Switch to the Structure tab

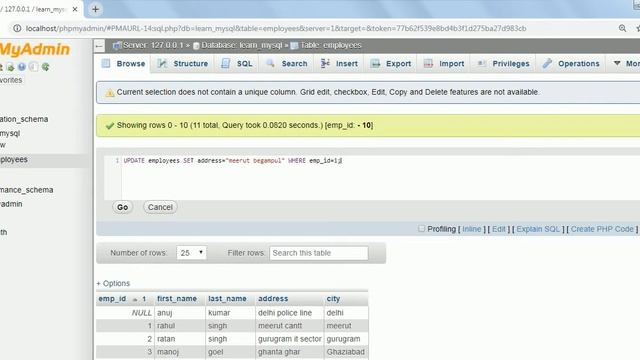182,64
